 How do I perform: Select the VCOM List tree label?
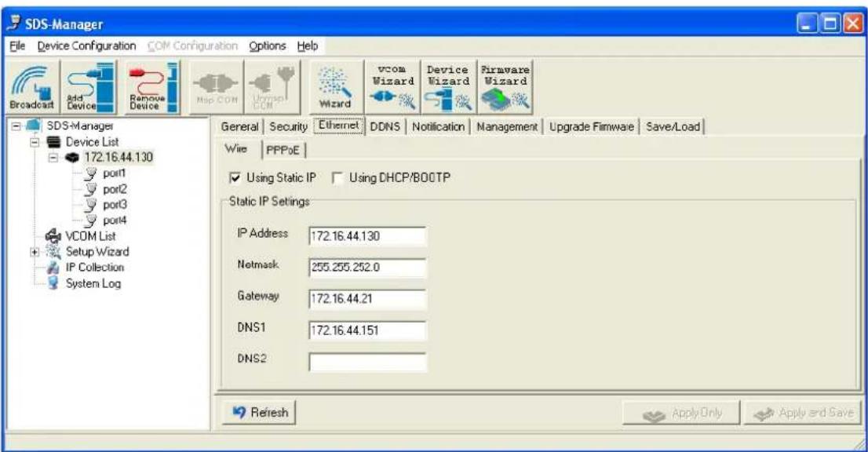coord(90,236)
